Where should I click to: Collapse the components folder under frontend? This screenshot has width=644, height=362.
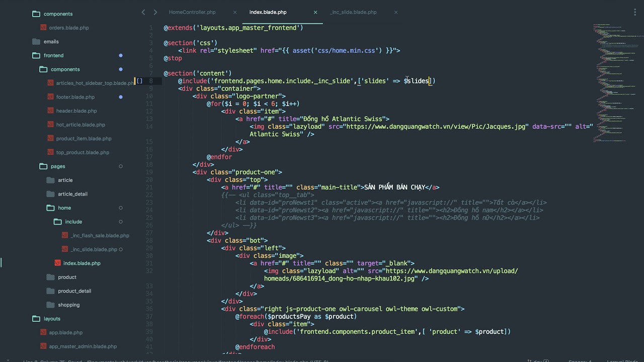(x=43, y=69)
